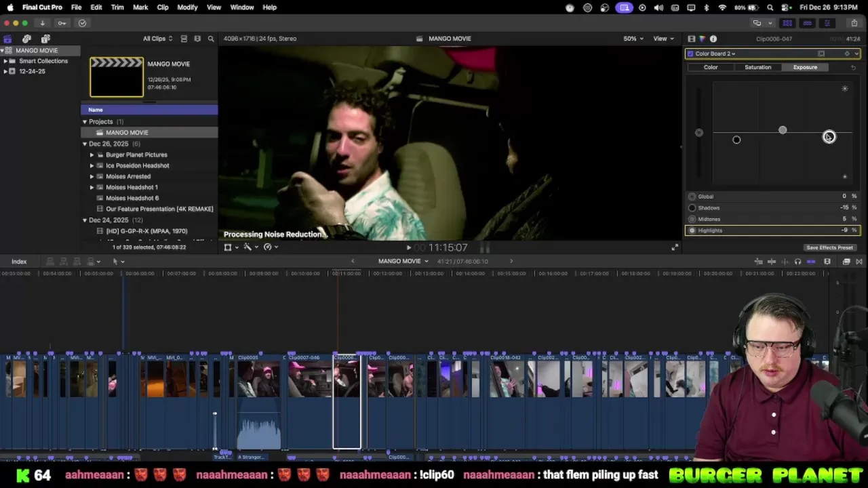This screenshot has width=868, height=488.
Task: Open the Effects browser icon
Action: [846, 262]
